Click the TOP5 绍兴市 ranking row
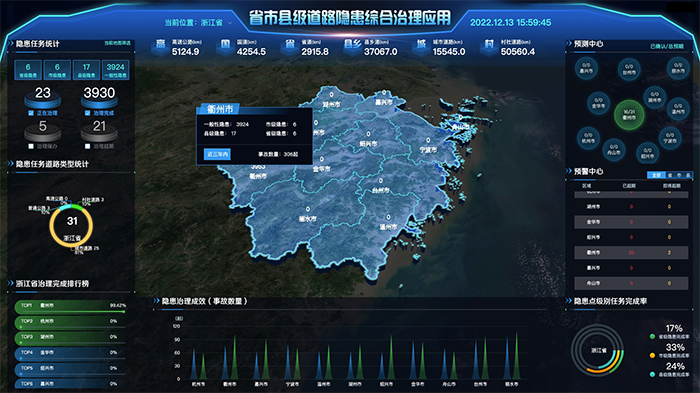Viewport: 700px width, 393px height. [71, 369]
